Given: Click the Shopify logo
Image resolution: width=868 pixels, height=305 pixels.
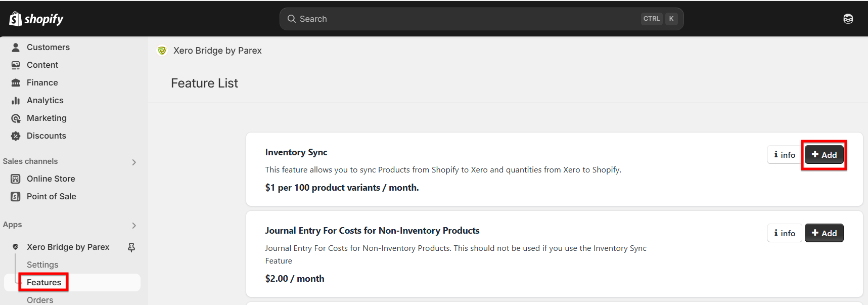Looking at the screenshot, I should pyautogui.click(x=36, y=19).
